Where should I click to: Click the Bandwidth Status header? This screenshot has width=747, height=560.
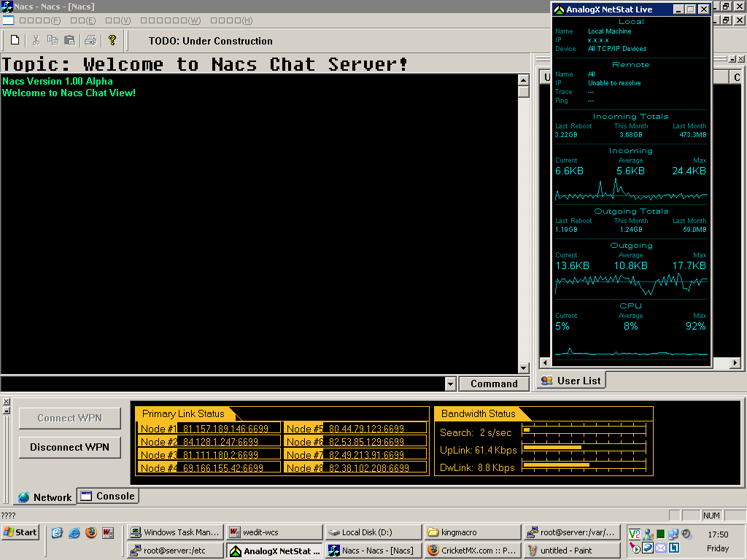click(x=479, y=414)
